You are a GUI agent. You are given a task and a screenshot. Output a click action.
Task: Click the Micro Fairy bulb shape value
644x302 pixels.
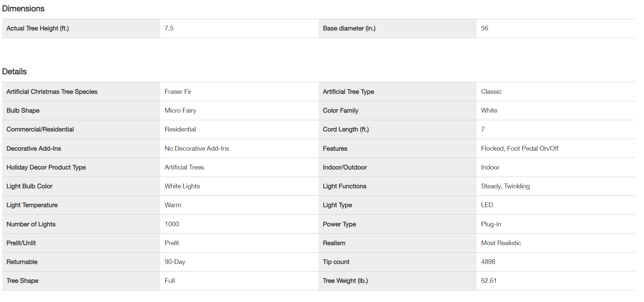(x=180, y=110)
